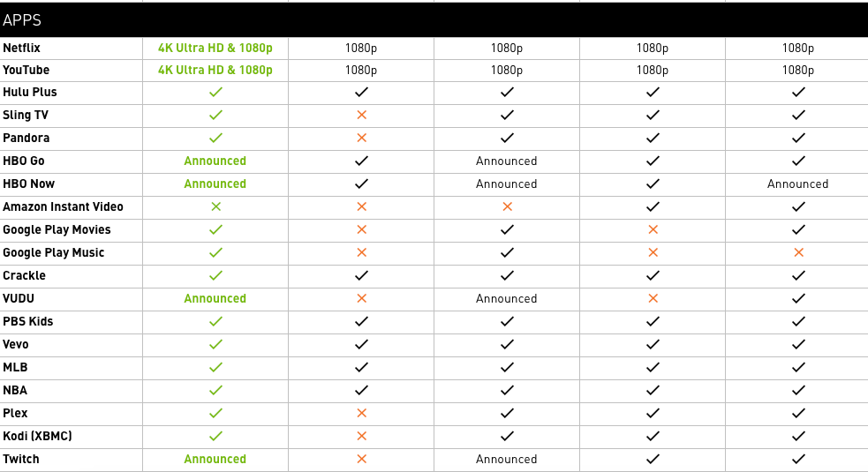
Task: Click the green checkmark in NBA row
Action: (x=215, y=390)
